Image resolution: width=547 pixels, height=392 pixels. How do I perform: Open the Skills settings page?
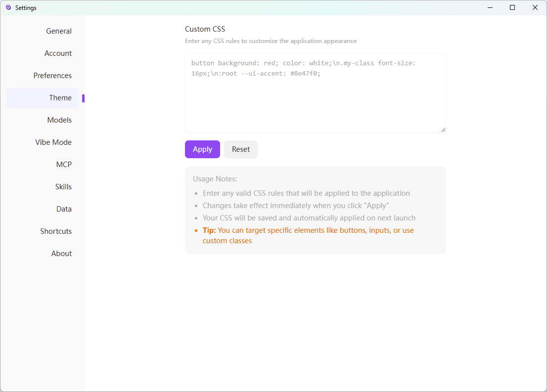pyautogui.click(x=63, y=187)
